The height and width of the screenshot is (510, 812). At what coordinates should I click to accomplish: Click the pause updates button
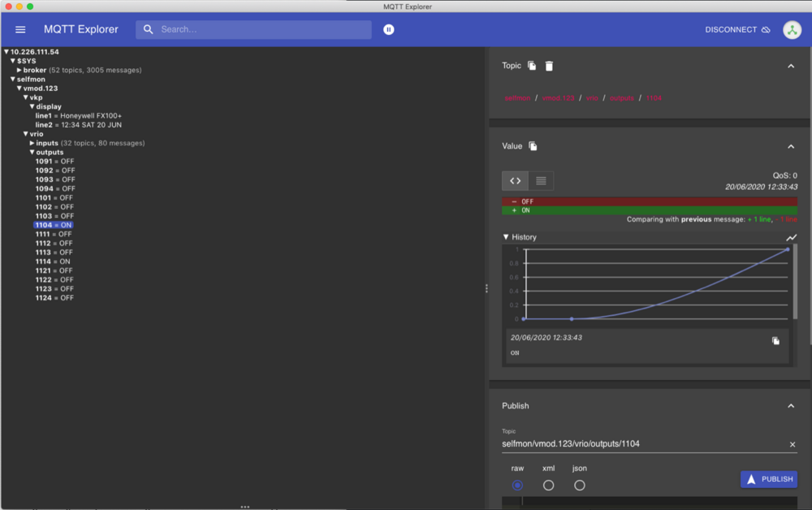389,30
